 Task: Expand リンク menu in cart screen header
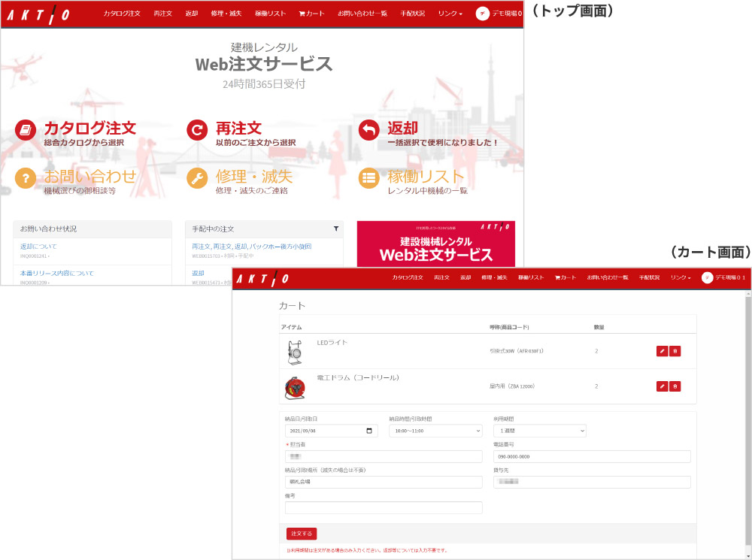pos(681,277)
